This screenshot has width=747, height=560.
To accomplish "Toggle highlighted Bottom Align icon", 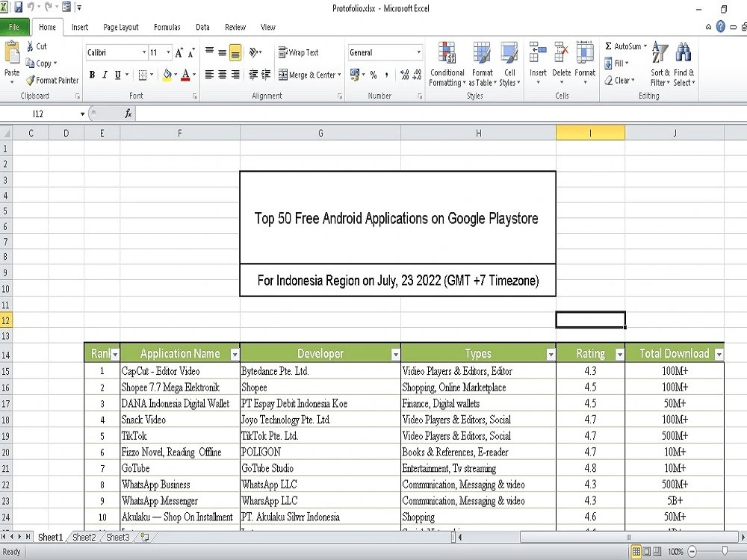I will coord(235,52).
